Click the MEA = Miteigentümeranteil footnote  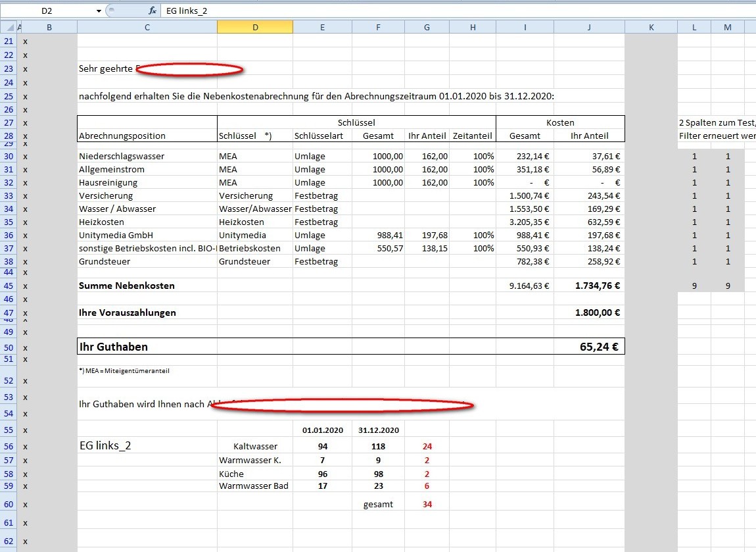pyautogui.click(x=124, y=371)
